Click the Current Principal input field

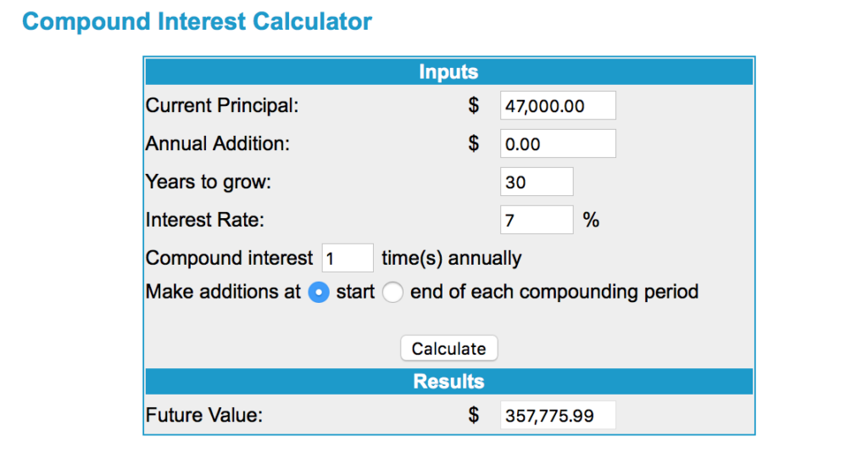[558, 106]
